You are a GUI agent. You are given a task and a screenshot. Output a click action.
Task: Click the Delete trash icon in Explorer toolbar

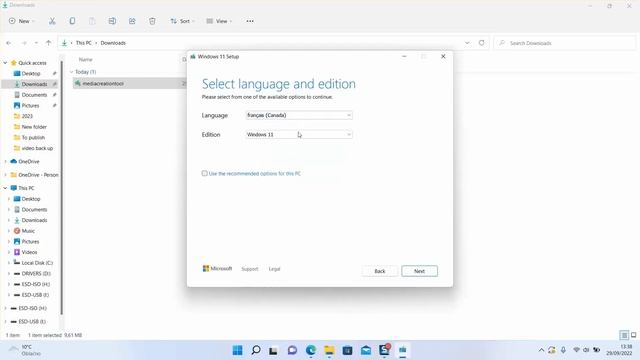point(152,21)
